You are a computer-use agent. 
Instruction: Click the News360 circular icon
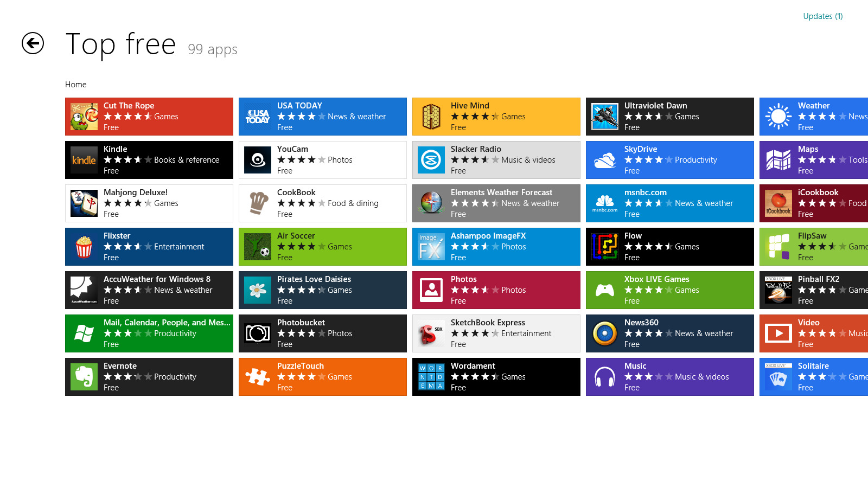tap(605, 333)
